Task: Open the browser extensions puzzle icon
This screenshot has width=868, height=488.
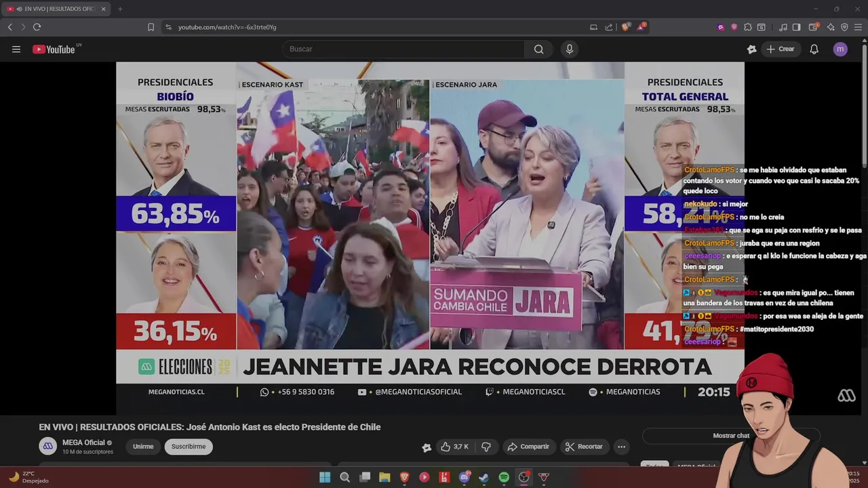Action: coord(747,27)
